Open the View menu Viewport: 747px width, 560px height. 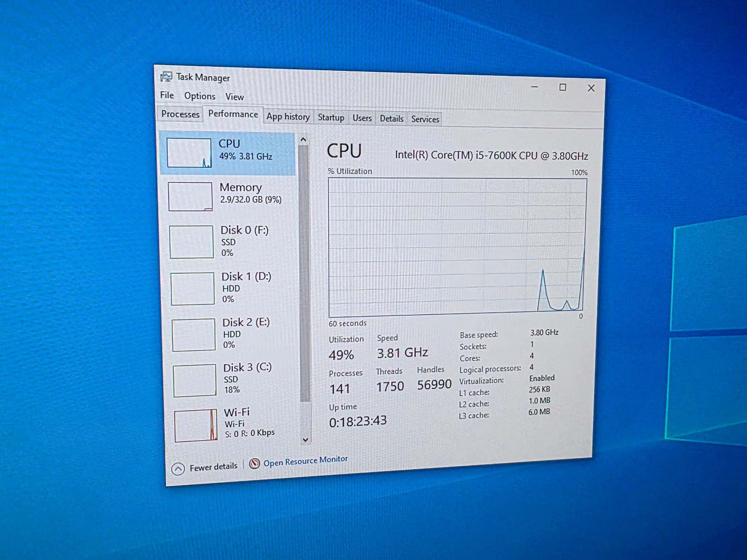click(x=234, y=97)
